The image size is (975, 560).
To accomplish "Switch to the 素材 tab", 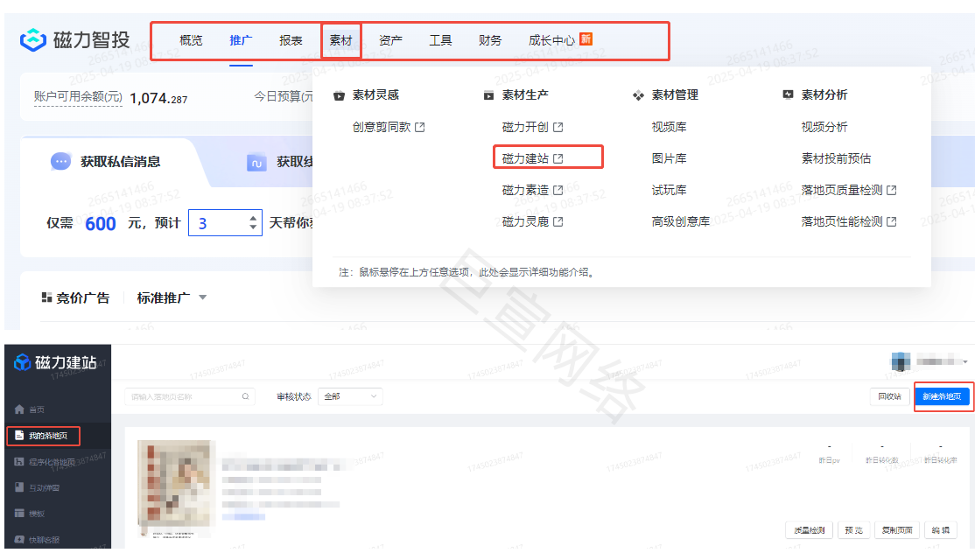I will pyautogui.click(x=340, y=40).
